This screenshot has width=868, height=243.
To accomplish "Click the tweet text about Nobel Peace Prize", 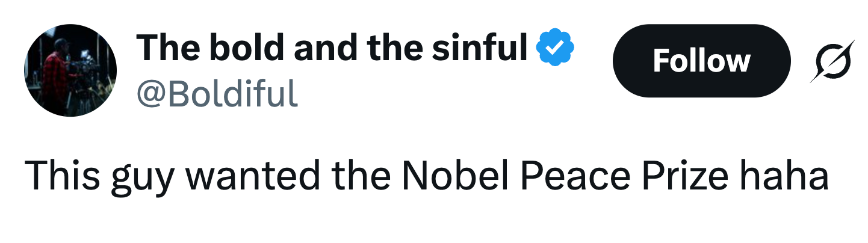I will coord(426,175).
